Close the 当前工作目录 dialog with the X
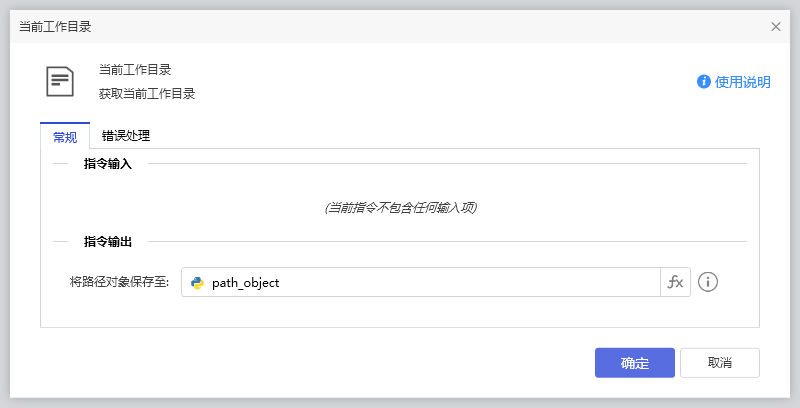Image resolution: width=800 pixels, height=408 pixels. pos(776,27)
